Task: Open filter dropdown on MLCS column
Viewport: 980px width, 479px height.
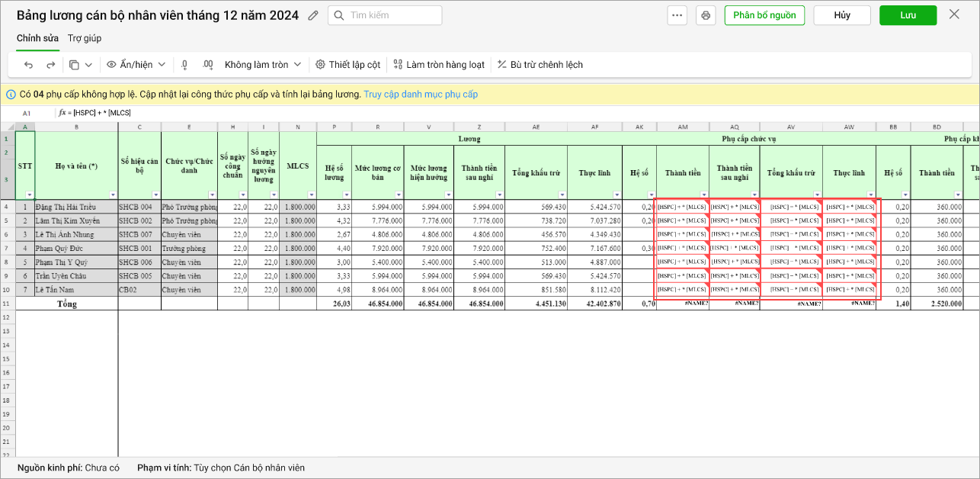Action: pyautogui.click(x=312, y=195)
